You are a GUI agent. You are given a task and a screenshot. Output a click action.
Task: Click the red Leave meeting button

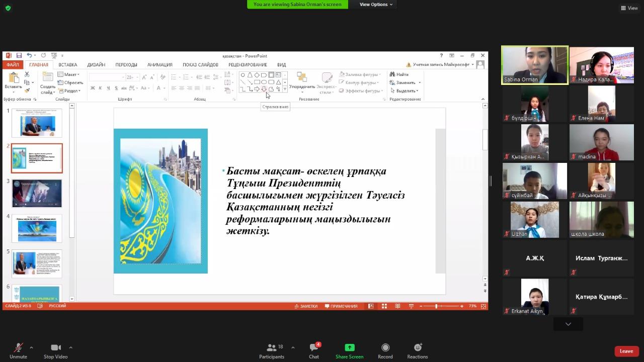pyautogui.click(x=626, y=351)
